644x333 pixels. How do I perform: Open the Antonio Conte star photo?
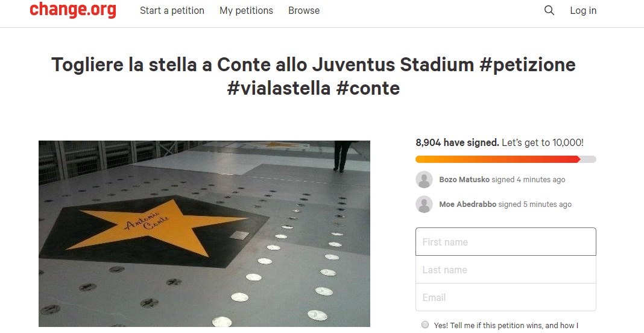[x=204, y=233]
